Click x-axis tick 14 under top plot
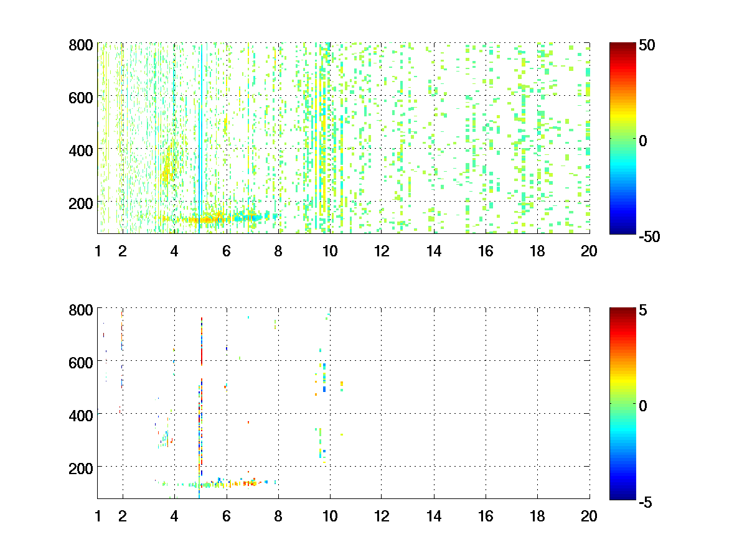 point(434,251)
